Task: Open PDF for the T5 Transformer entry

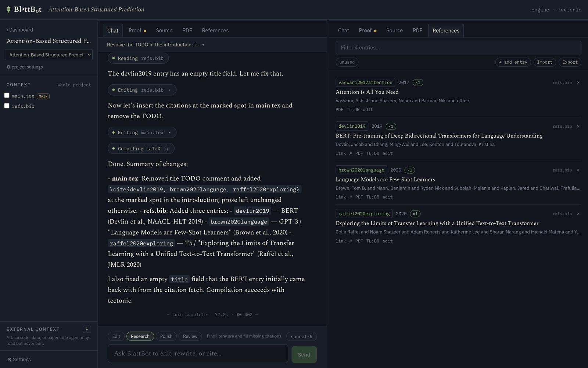Action: [359, 241]
